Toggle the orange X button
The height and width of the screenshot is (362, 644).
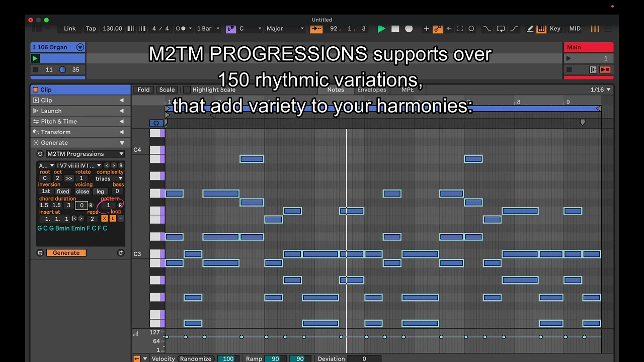click(x=105, y=219)
